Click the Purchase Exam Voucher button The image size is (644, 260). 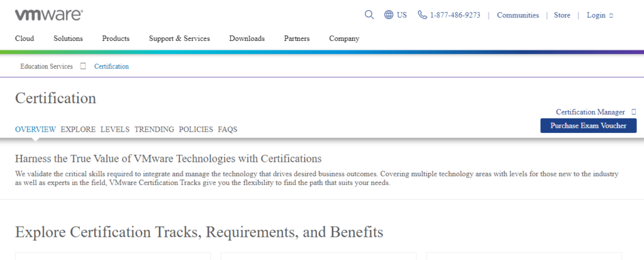click(x=588, y=125)
